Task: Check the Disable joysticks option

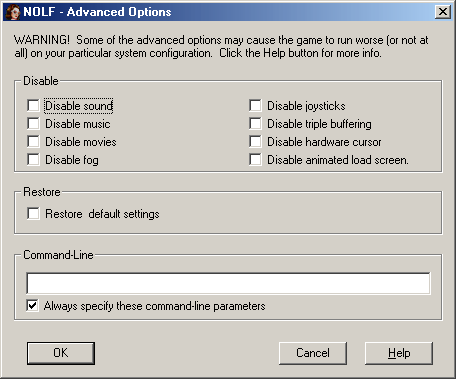Action: [x=255, y=106]
